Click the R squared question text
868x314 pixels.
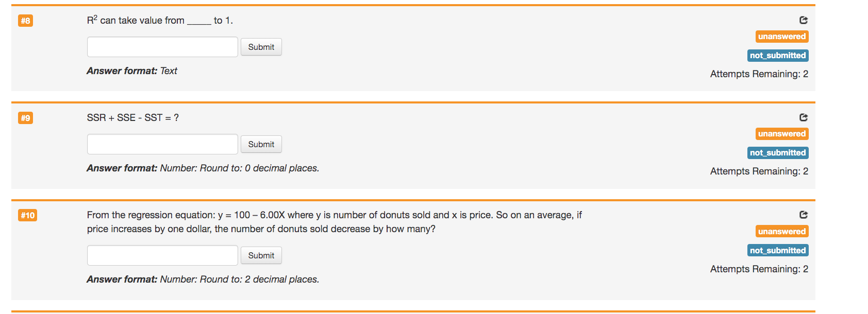[x=159, y=20]
